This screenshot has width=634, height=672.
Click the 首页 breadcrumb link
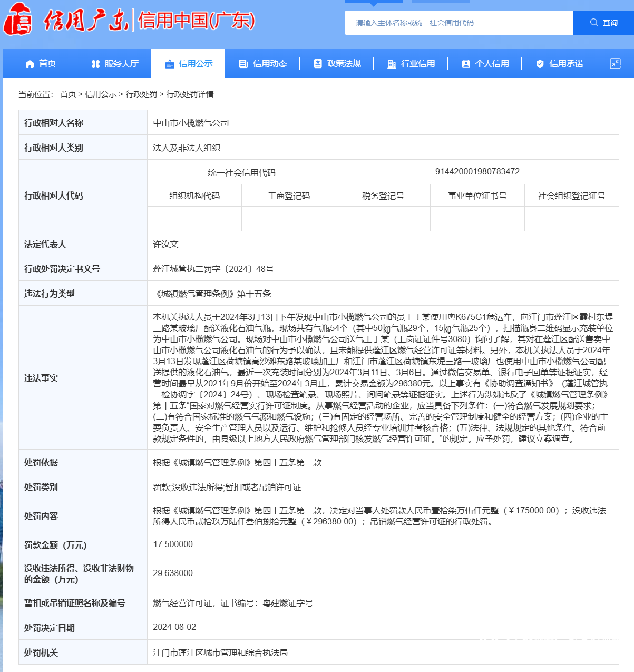click(x=66, y=94)
